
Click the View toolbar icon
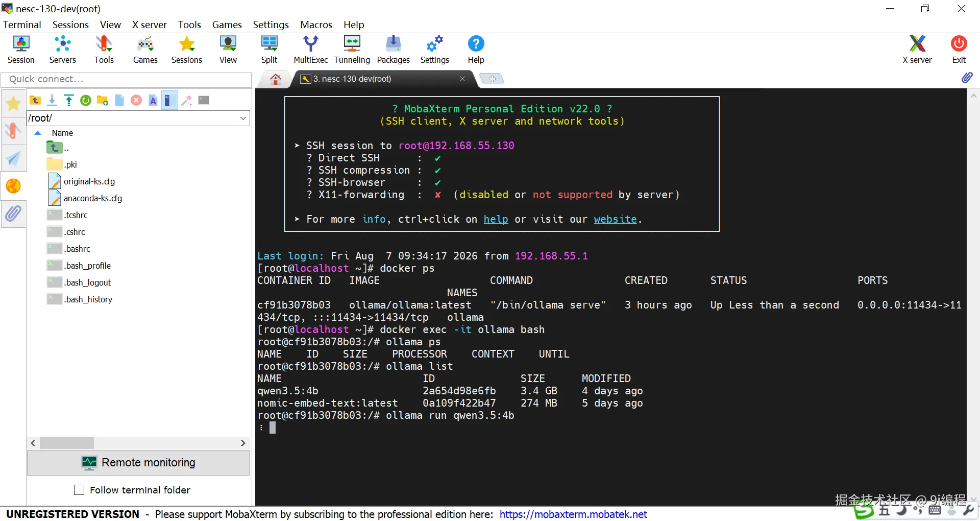228,50
